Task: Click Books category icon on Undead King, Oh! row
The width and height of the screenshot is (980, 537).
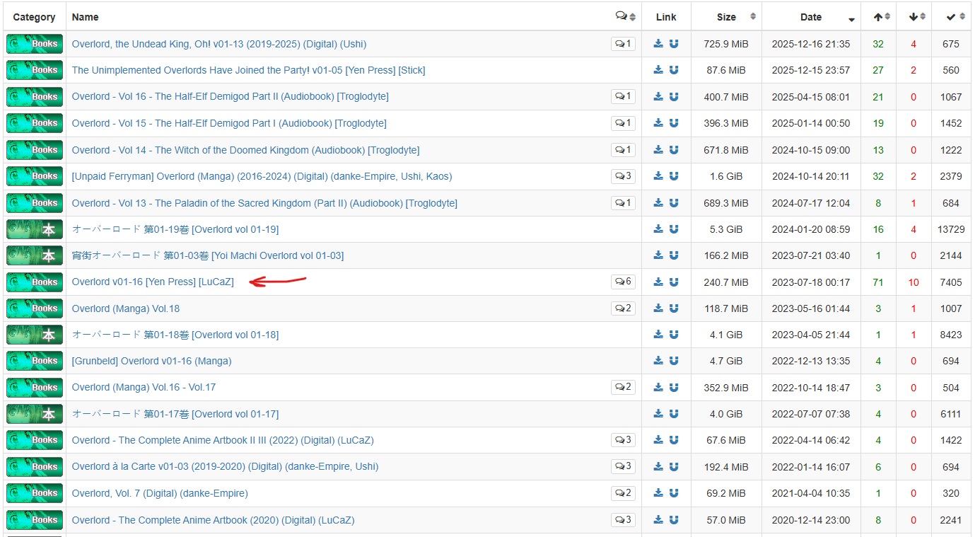Action: pyautogui.click(x=35, y=44)
